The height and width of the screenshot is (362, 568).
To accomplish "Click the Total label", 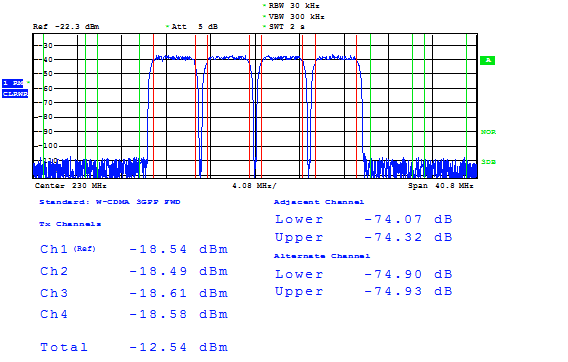I will (64, 347).
